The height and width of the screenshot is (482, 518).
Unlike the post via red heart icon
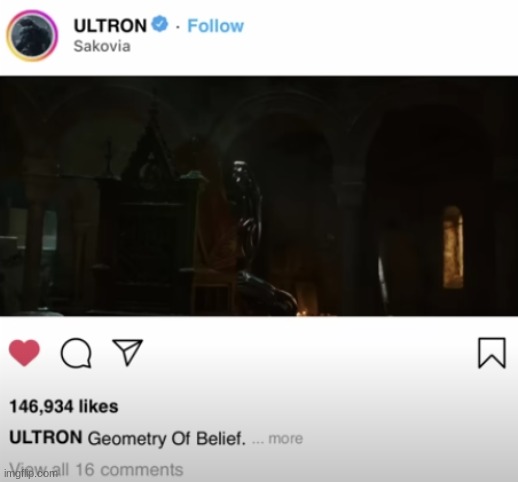(24, 353)
